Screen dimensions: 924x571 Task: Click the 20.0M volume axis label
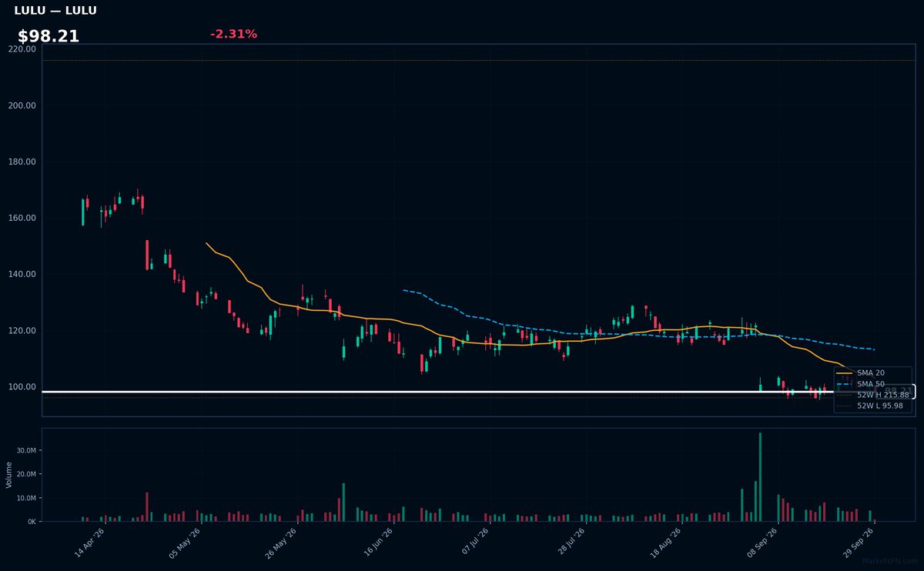click(x=26, y=475)
